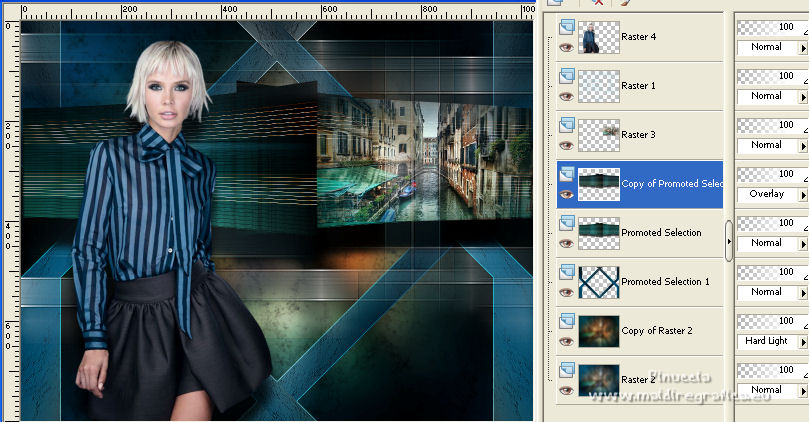The height and width of the screenshot is (422, 809).
Task: Click the Raster 4 layer type icon
Action: 567,27
